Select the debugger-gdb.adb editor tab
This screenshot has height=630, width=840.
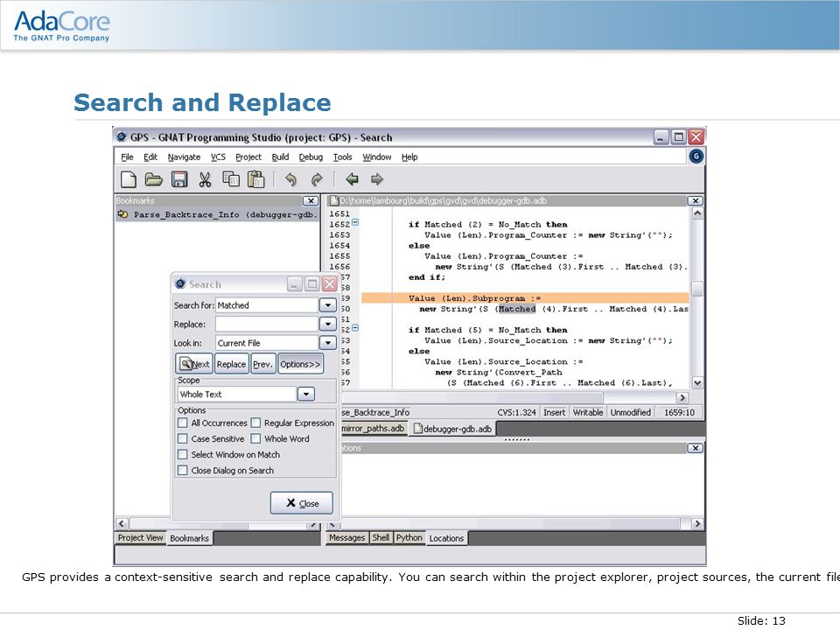(452, 429)
